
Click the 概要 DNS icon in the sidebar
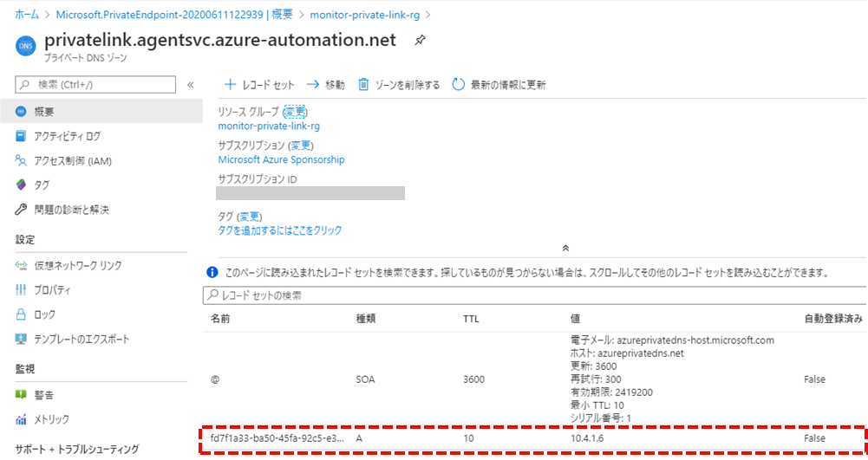[21, 112]
